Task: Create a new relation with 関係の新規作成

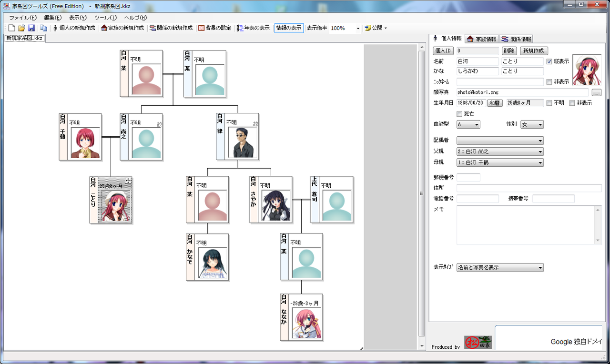Action: click(171, 28)
